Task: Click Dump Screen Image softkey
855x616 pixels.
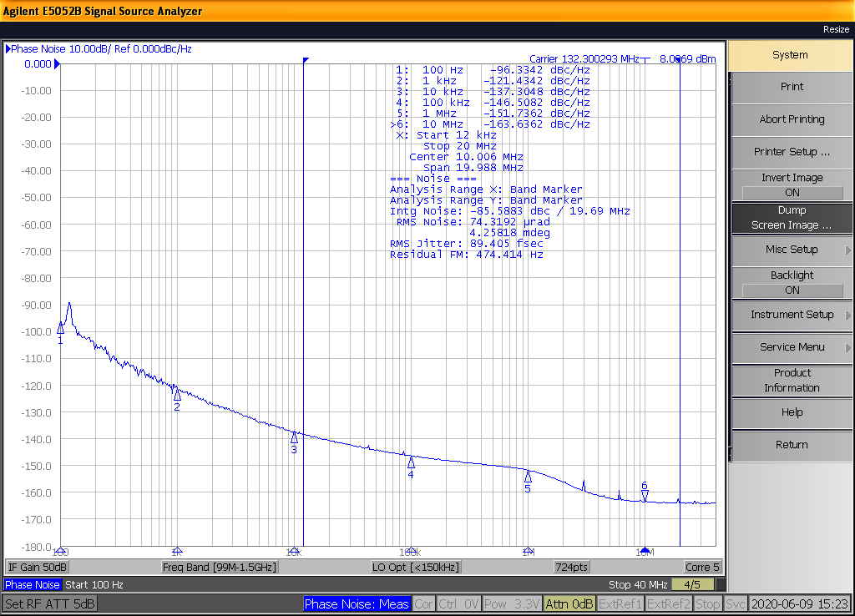Action: pyautogui.click(x=792, y=218)
